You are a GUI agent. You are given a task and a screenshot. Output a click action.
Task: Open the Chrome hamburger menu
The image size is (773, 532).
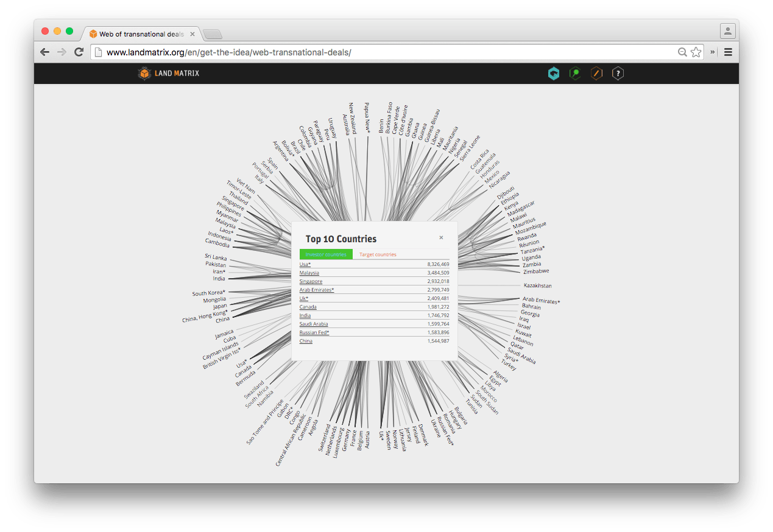pos(728,52)
